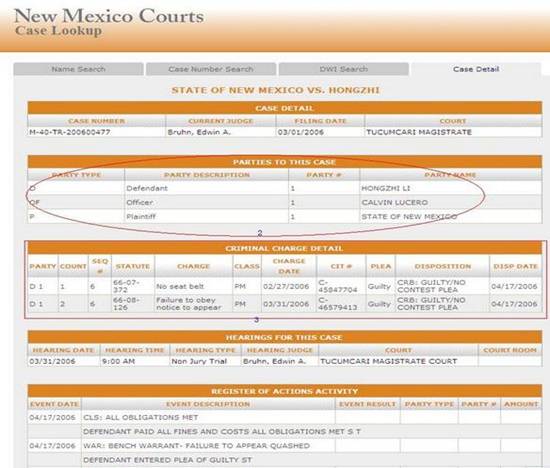Image resolution: width=550 pixels, height=468 pixels.
Task: Click case number M-40-TR-200600477
Action: (x=69, y=132)
